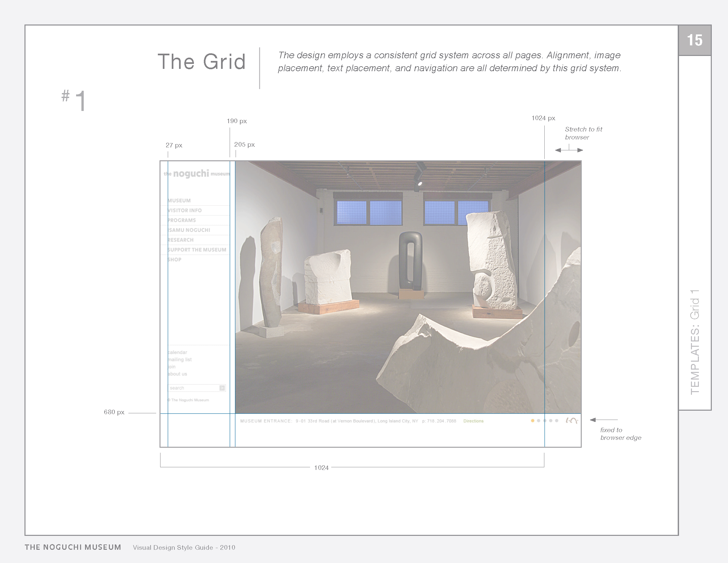728x563 pixels.
Task: Click the search submit arrow icon
Action: [x=222, y=388]
